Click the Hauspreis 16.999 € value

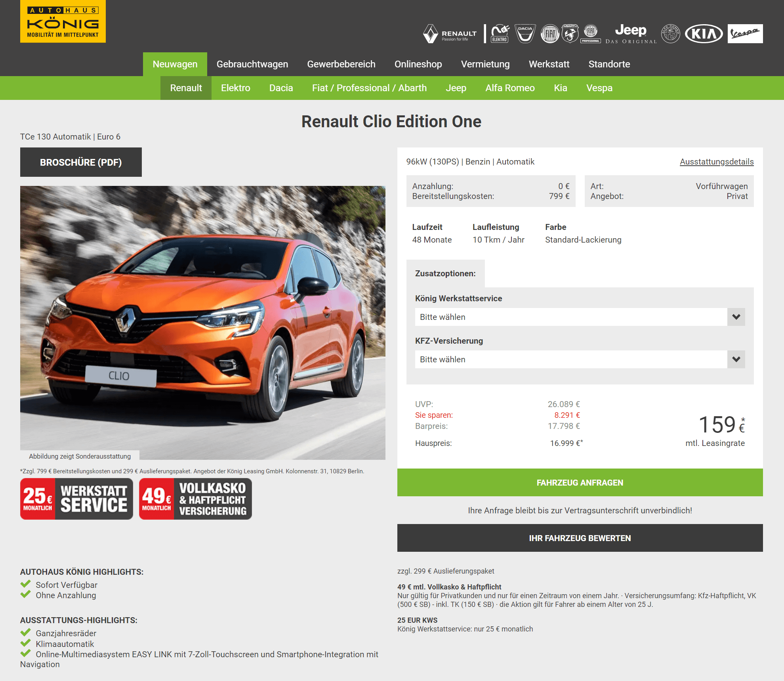tap(566, 443)
